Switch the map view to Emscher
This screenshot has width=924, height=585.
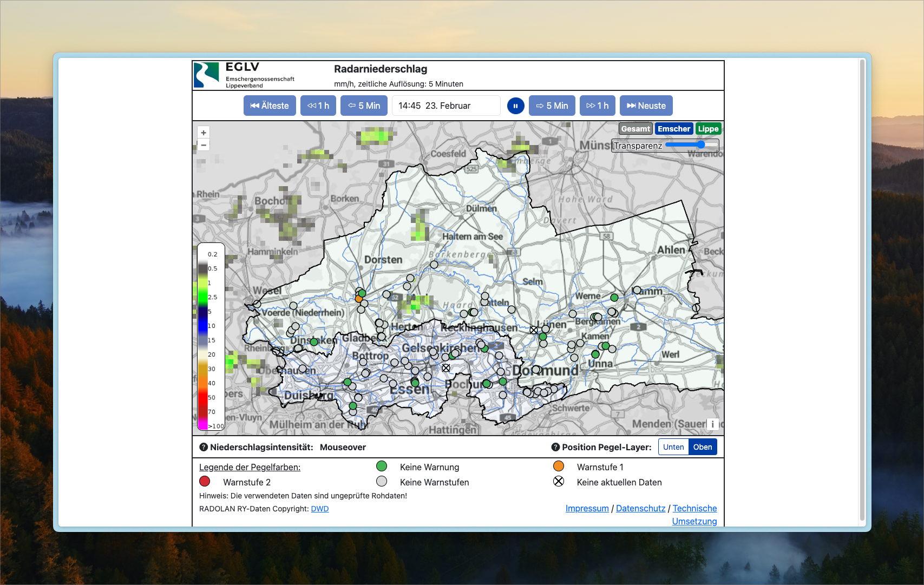coord(674,129)
